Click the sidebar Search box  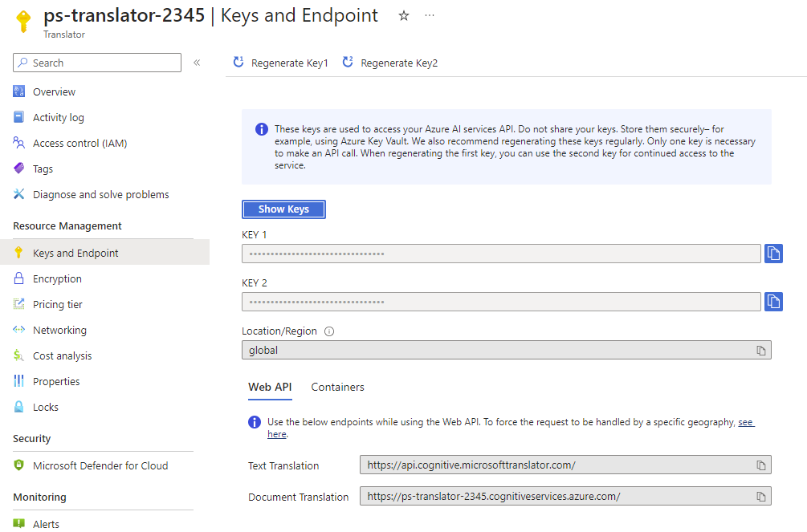[97, 63]
